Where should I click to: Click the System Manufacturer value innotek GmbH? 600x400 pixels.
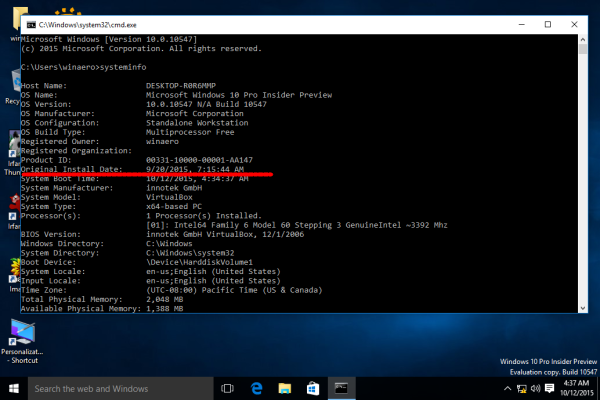(x=174, y=188)
